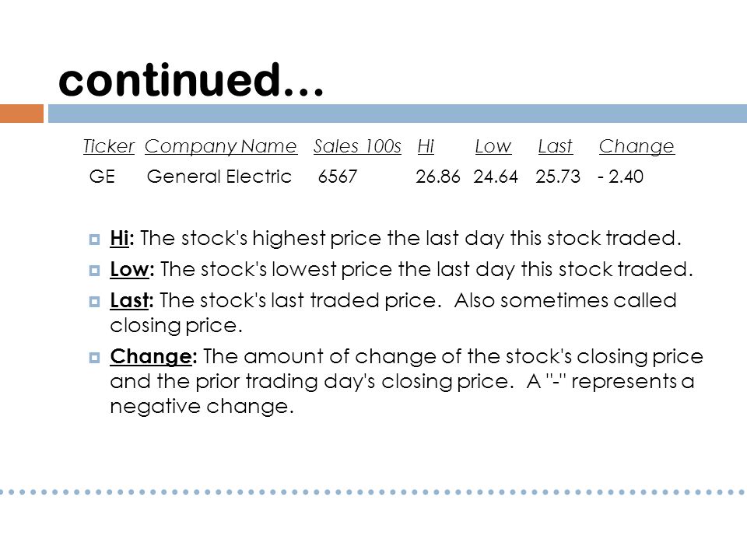Select the Ticker column header
Screen dimensions: 747x560
coord(109,146)
